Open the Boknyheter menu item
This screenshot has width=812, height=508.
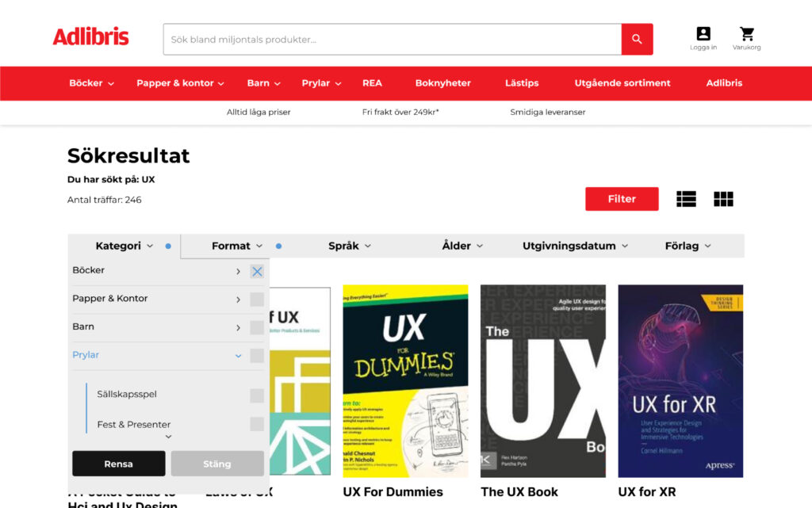point(442,83)
